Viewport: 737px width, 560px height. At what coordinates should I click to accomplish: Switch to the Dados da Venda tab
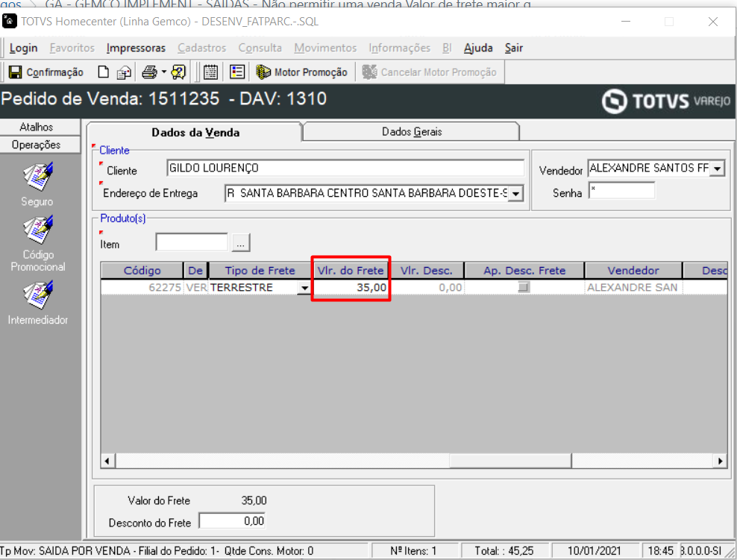click(x=195, y=133)
